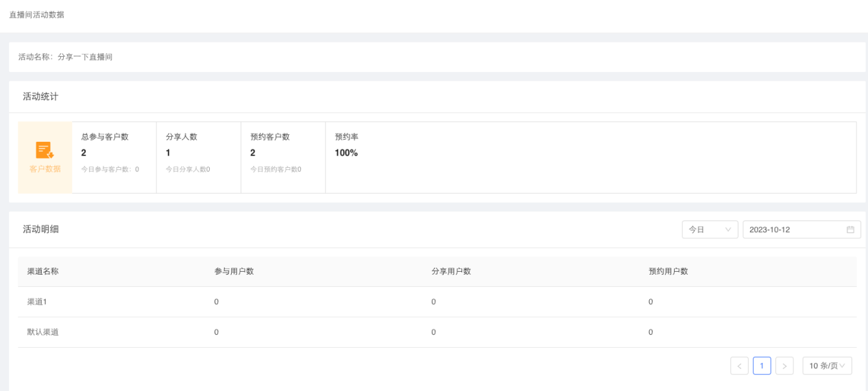Click the 预约客户数 statistic card
The height and width of the screenshot is (391, 868).
point(282,153)
